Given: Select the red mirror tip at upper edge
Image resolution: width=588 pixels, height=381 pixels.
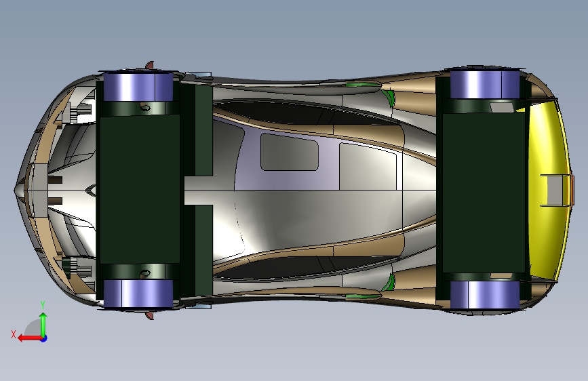Looking at the screenshot, I should coord(150,65).
